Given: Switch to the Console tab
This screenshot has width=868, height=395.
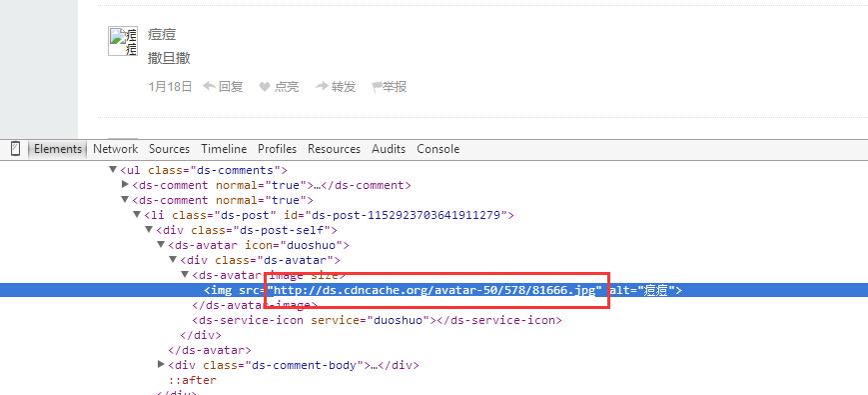Looking at the screenshot, I should [x=437, y=148].
